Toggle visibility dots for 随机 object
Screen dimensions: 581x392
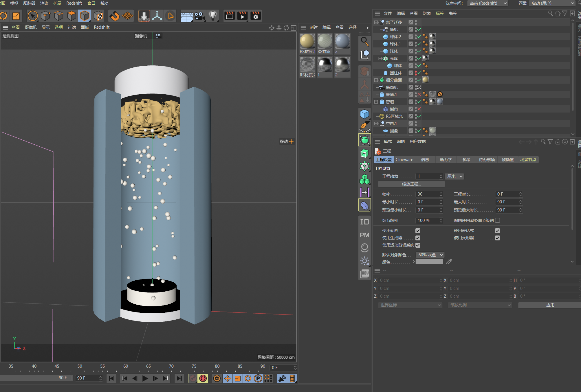tap(416, 30)
